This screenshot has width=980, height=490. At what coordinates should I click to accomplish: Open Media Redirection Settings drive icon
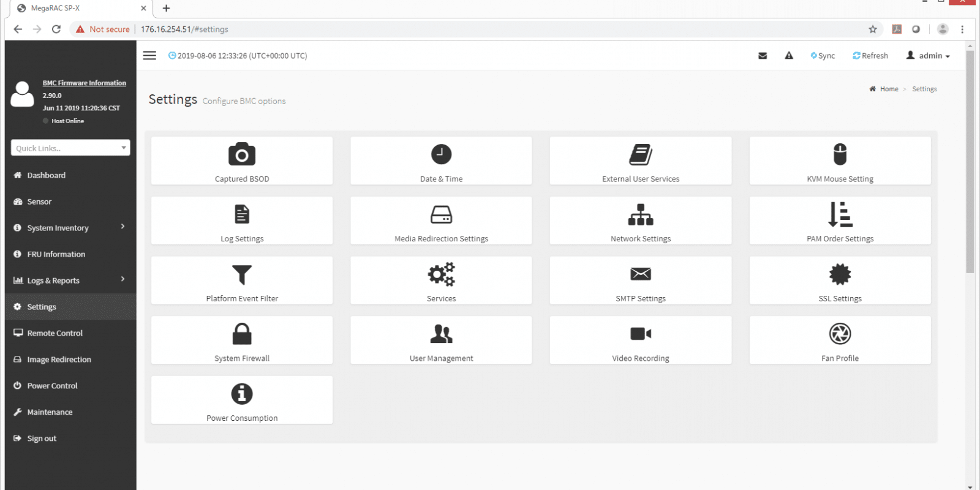pos(441,214)
